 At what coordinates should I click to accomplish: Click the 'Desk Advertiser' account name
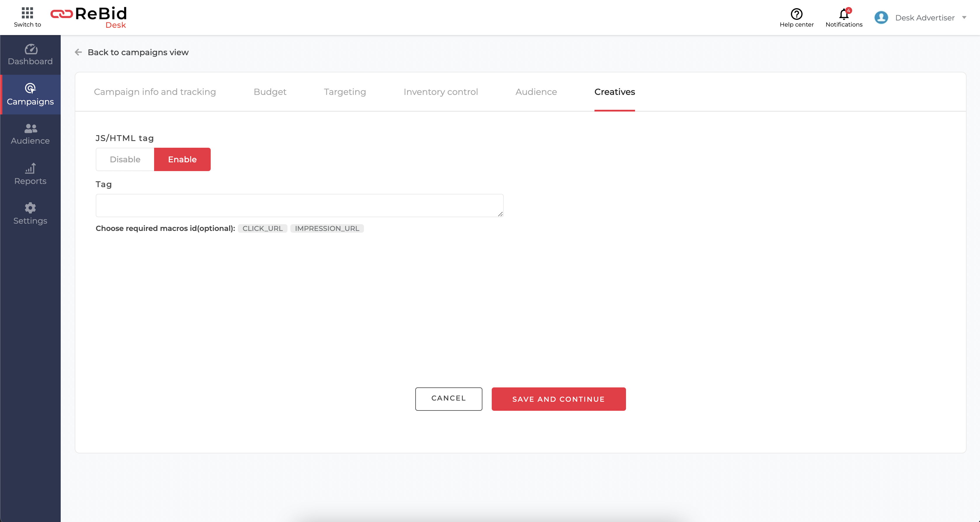tap(925, 18)
